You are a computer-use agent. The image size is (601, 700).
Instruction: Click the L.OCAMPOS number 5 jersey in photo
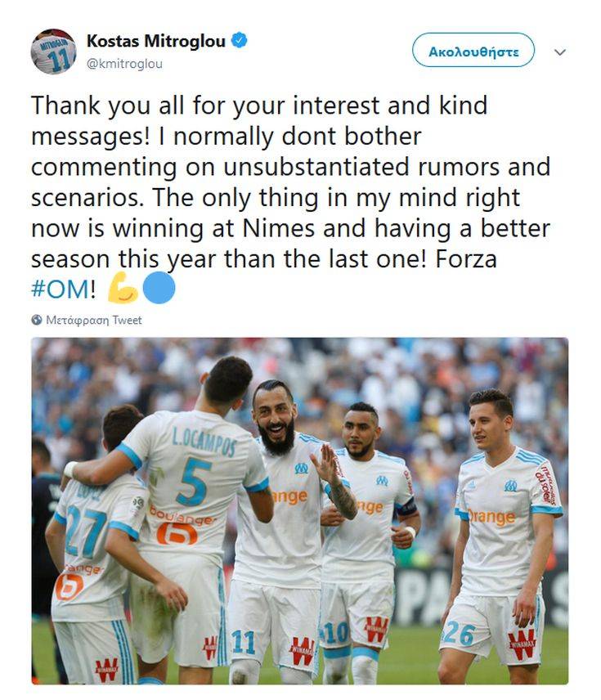pyautogui.click(x=196, y=484)
